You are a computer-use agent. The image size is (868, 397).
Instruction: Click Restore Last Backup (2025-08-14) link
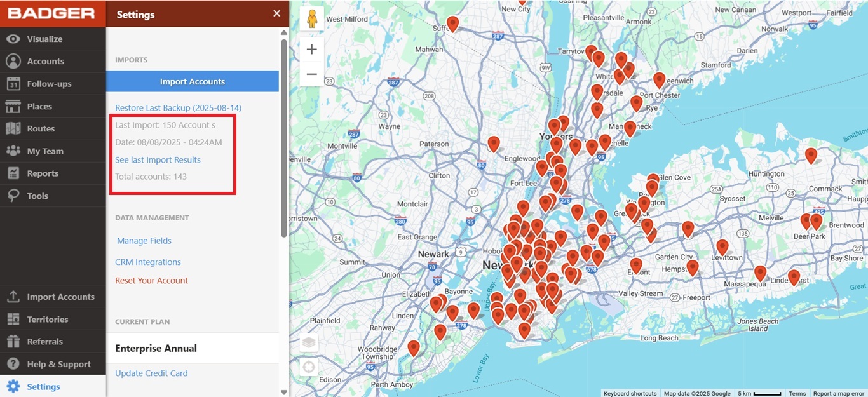[178, 108]
